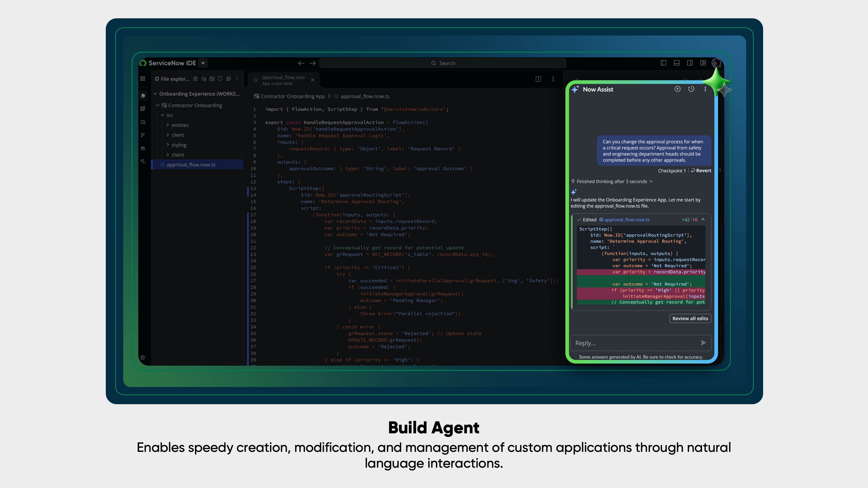Expand Finished thinking after 3 seconds
This screenshot has height=488, width=868.
point(612,181)
